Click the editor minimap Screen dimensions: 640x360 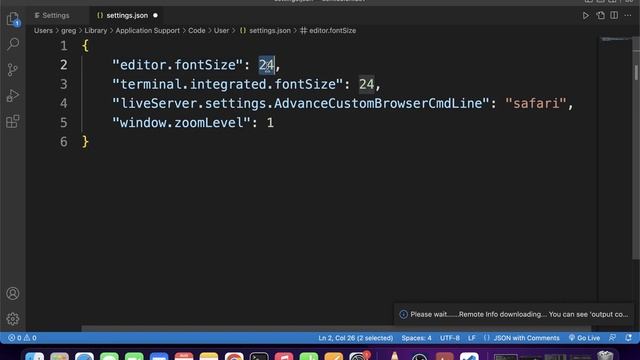616,40
